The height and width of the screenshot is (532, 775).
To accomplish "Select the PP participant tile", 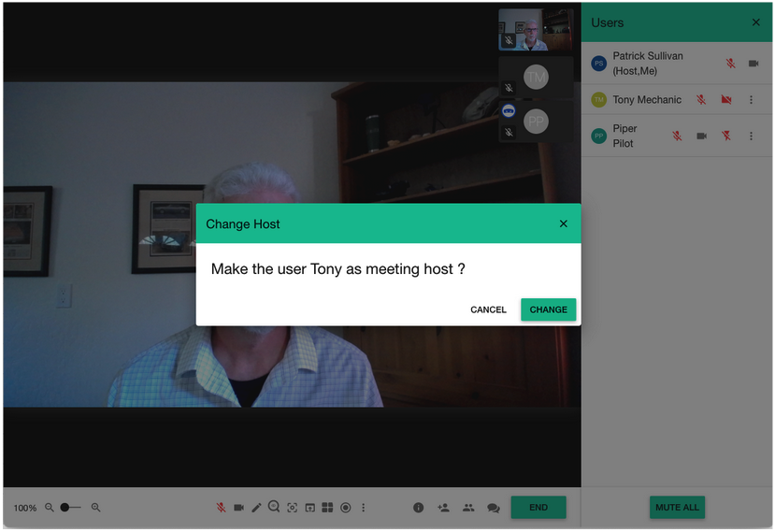I will 536,122.
